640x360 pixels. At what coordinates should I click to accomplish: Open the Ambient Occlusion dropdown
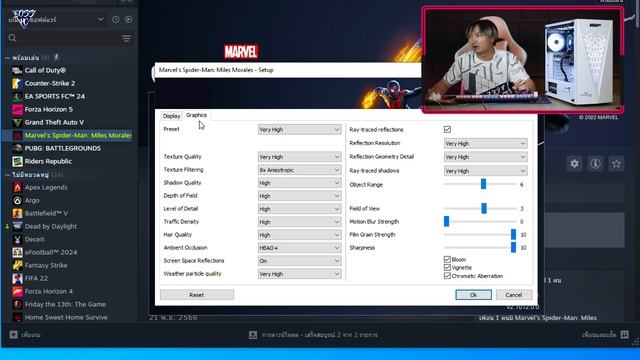point(300,248)
